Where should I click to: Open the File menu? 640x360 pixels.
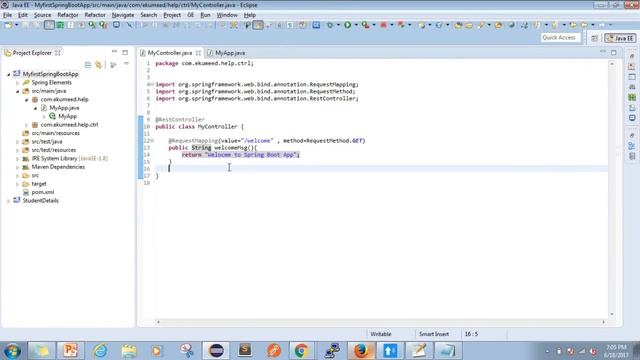pos(7,15)
